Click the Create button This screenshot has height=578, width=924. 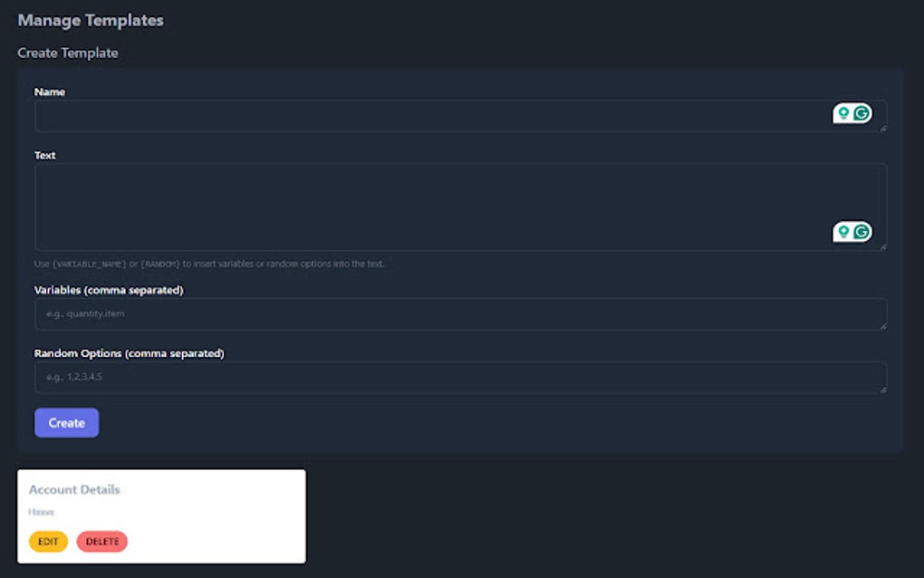click(x=67, y=423)
